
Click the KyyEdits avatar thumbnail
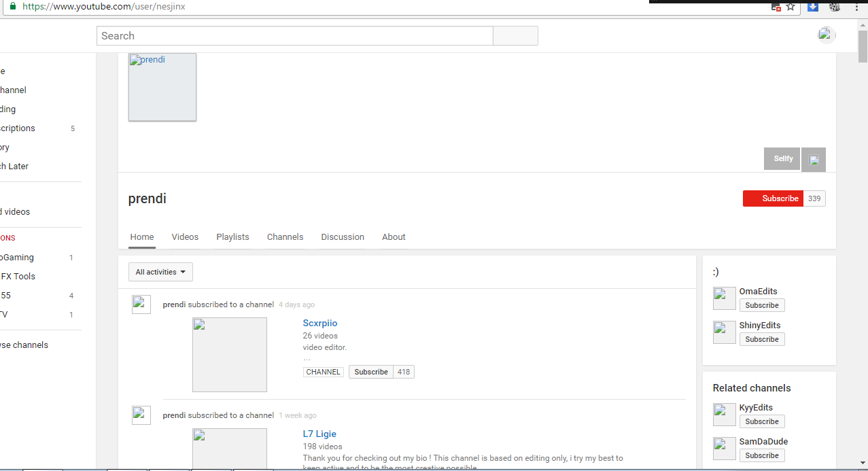pos(725,415)
